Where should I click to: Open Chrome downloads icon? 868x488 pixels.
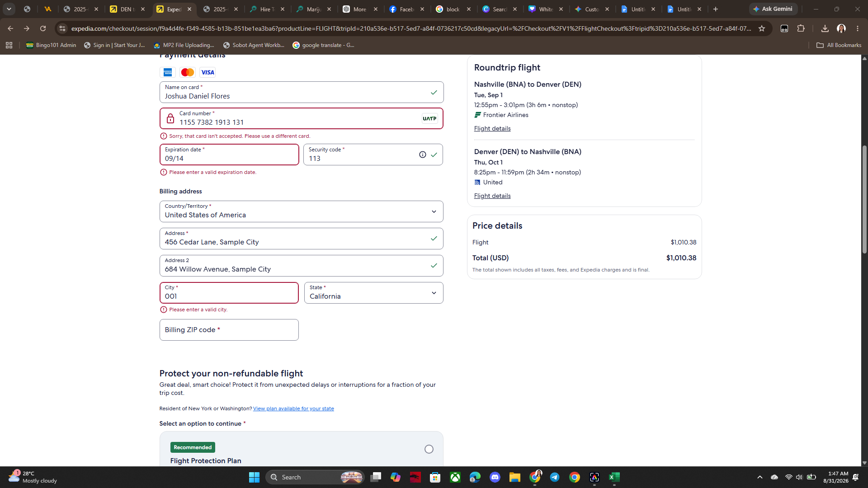coord(825,28)
